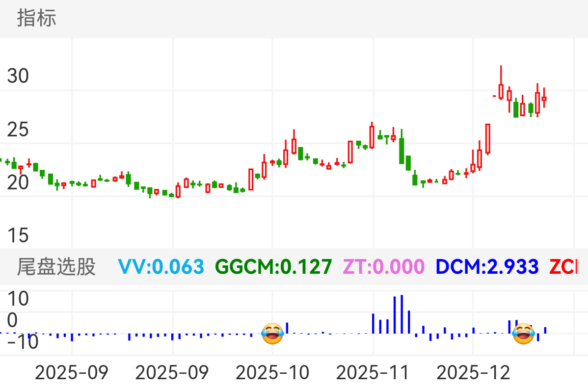The width and height of the screenshot is (588, 391).
Task: Click the light blue VV:0.063 value
Action: click(x=161, y=267)
